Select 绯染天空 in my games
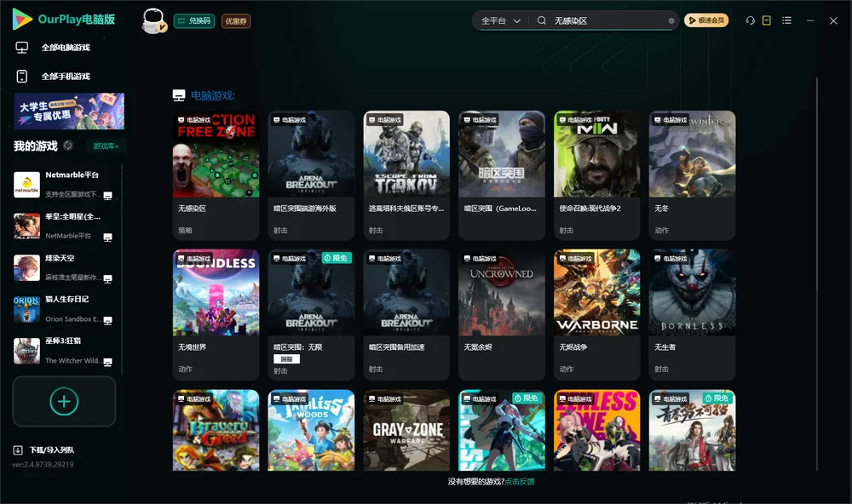This screenshot has height=504, width=852. (x=64, y=267)
